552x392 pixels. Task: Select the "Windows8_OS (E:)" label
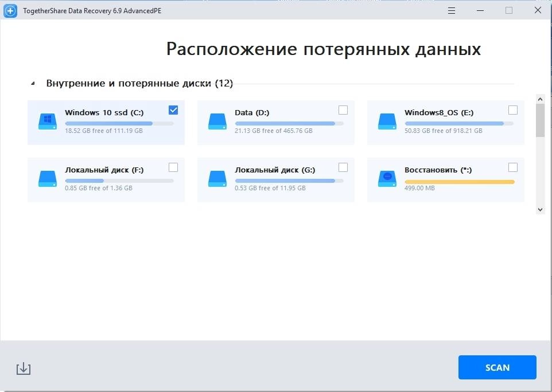[439, 112]
